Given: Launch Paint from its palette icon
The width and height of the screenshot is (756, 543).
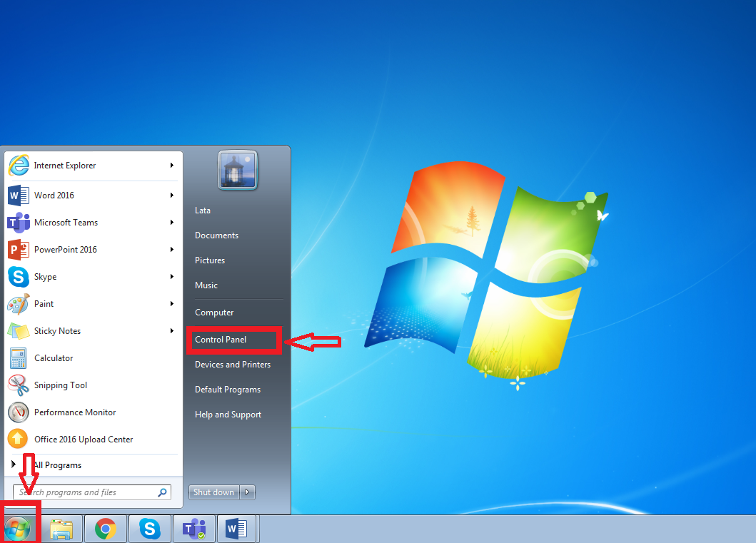Looking at the screenshot, I should [x=19, y=304].
